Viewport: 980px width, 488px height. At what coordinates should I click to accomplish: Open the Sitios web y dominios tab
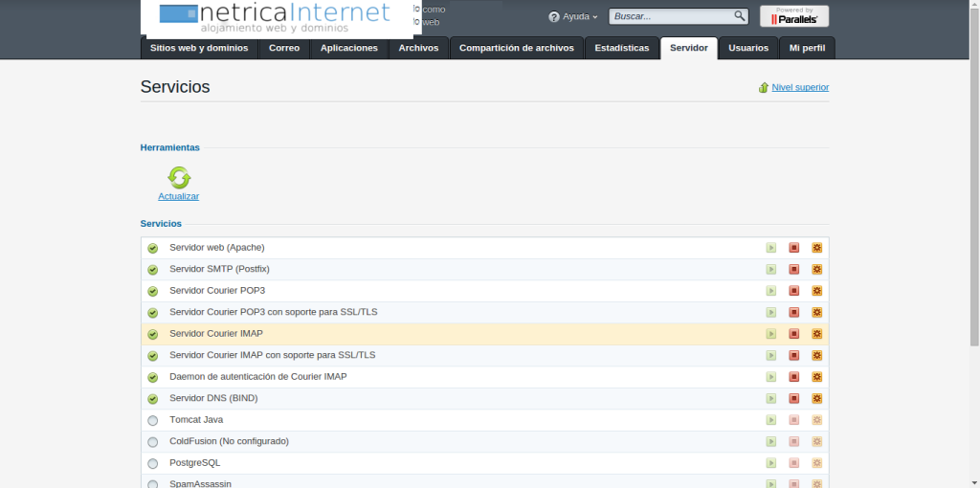199,48
